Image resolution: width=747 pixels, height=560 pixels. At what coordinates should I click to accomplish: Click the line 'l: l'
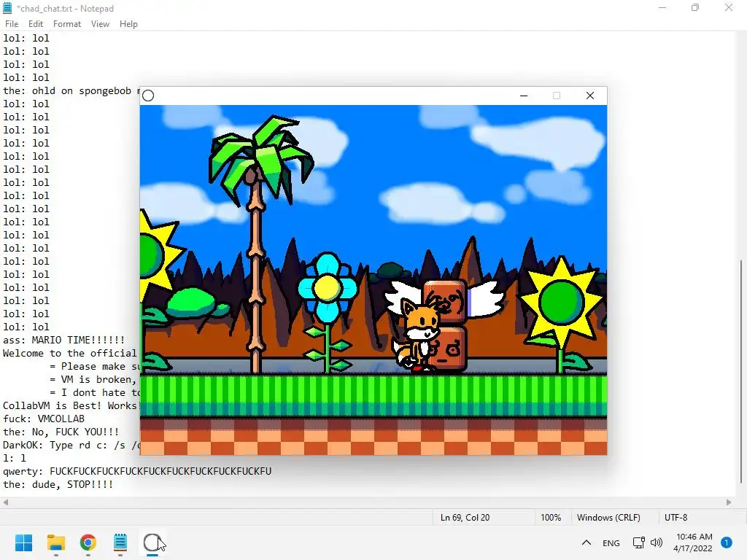tap(15, 458)
